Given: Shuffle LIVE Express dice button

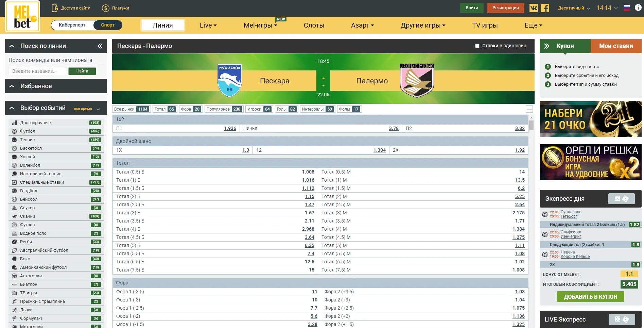Looking at the screenshot, I should pos(622,319).
